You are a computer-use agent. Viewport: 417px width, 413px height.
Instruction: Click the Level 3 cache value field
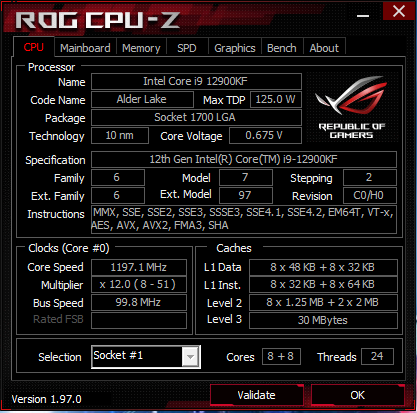click(x=323, y=320)
